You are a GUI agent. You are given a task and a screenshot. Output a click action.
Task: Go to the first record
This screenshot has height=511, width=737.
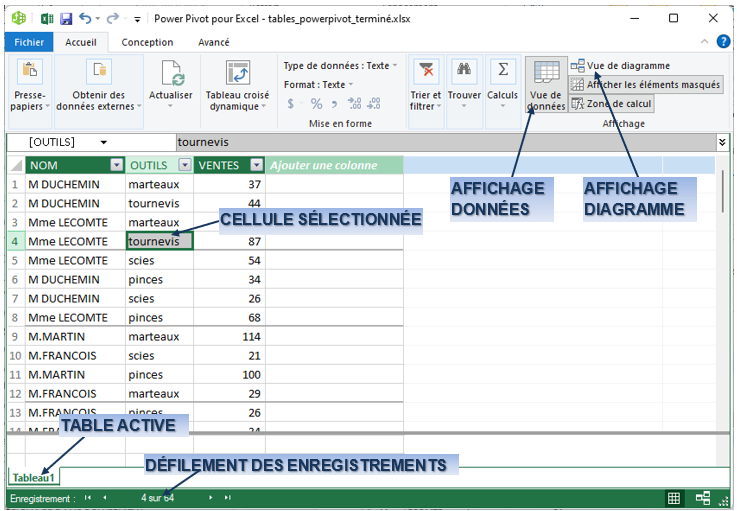[88, 497]
